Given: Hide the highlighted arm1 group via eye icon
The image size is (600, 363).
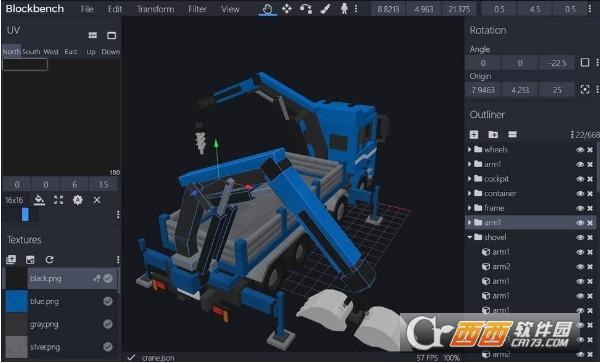Looking at the screenshot, I should click(x=580, y=223).
